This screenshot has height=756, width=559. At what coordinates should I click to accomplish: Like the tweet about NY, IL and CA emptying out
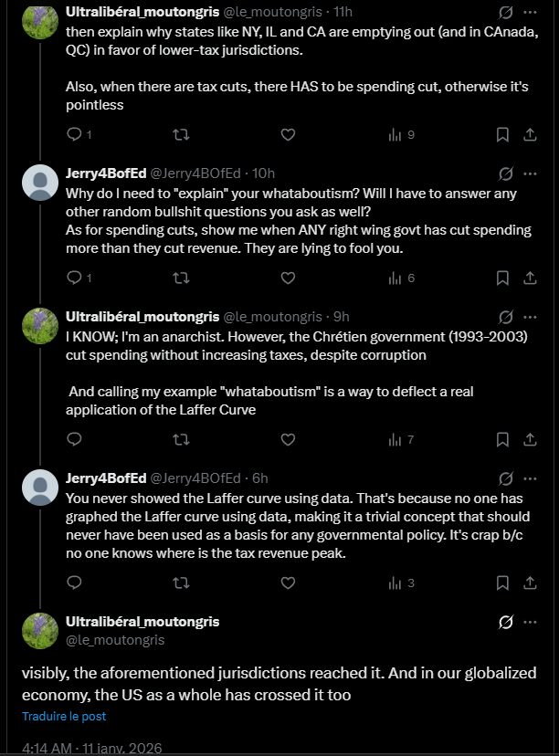pos(287,134)
